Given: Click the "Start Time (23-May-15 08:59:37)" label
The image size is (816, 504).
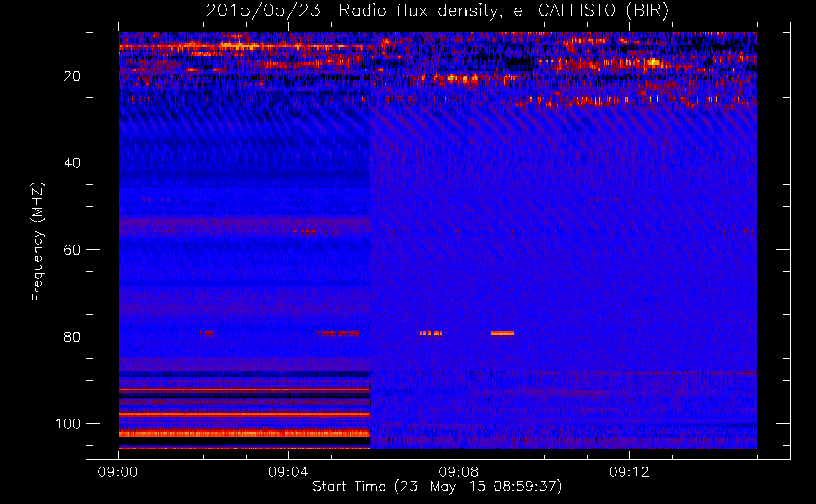Looking at the screenshot, I should [437, 487].
